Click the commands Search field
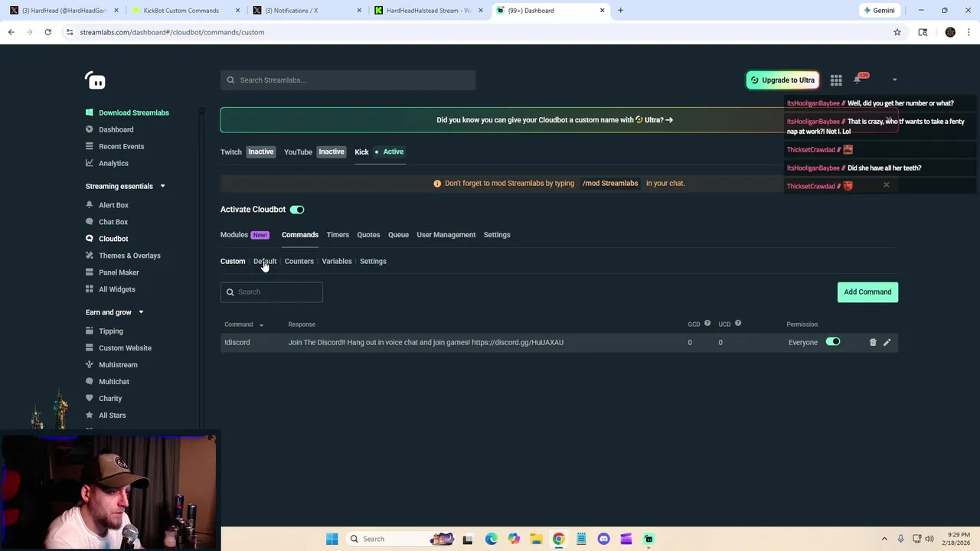This screenshot has width=980, height=551. click(272, 292)
